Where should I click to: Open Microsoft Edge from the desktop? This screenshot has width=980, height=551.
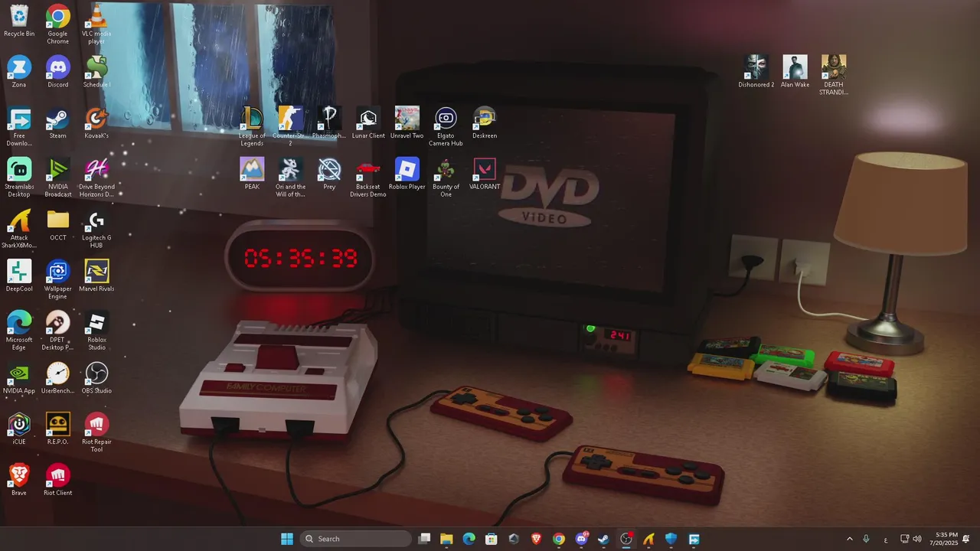(19, 331)
